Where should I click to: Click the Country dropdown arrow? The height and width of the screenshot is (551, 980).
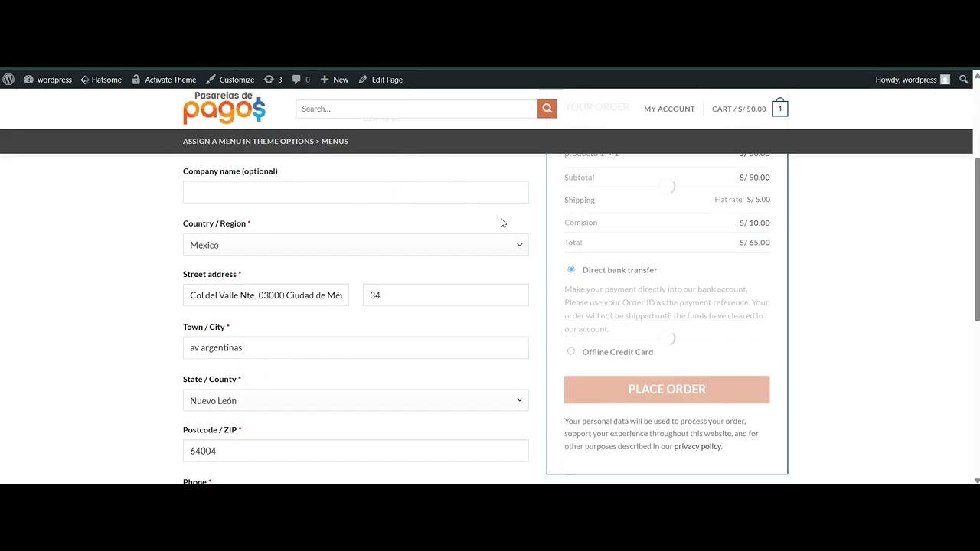pos(519,245)
